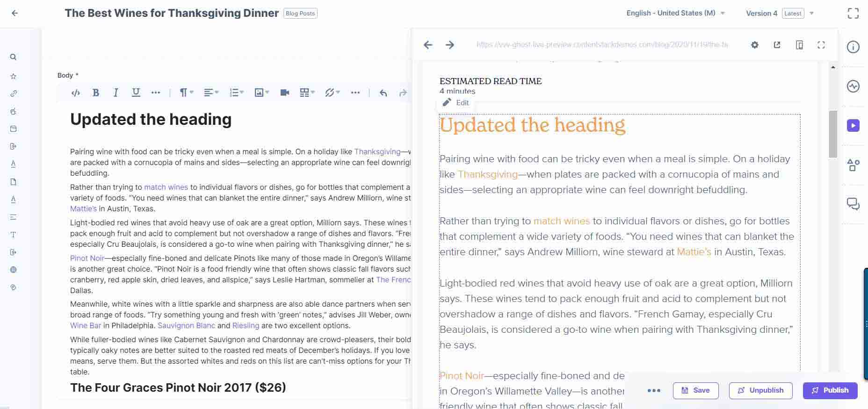Image resolution: width=868 pixels, height=409 pixels.
Task: Open the comments discussion panel
Action: [x=853, y=204]
